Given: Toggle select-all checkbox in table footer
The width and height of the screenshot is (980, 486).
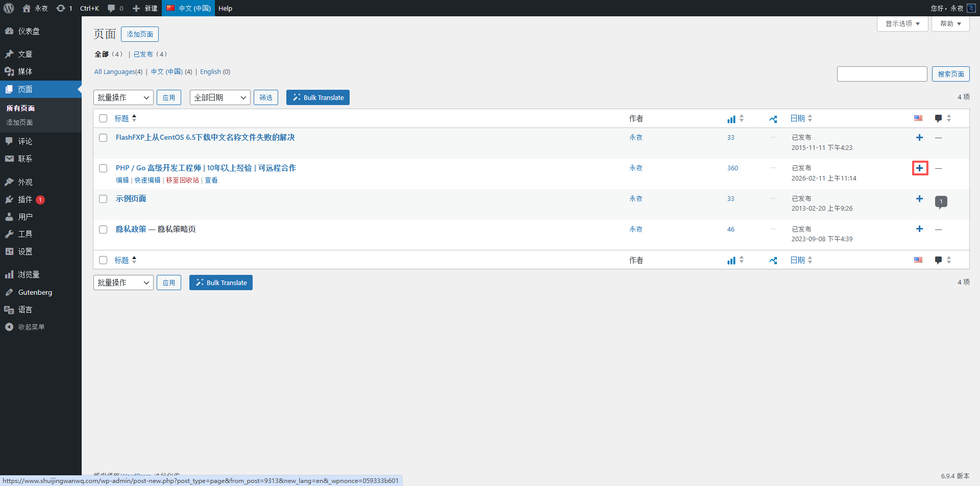Looking at the screenshot, I should [103, 260].
